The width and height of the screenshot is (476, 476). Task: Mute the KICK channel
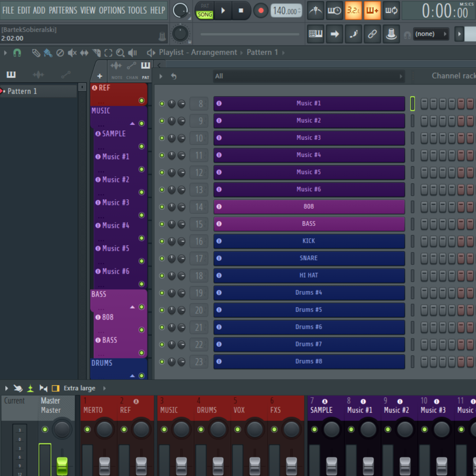tap(162, 242)
